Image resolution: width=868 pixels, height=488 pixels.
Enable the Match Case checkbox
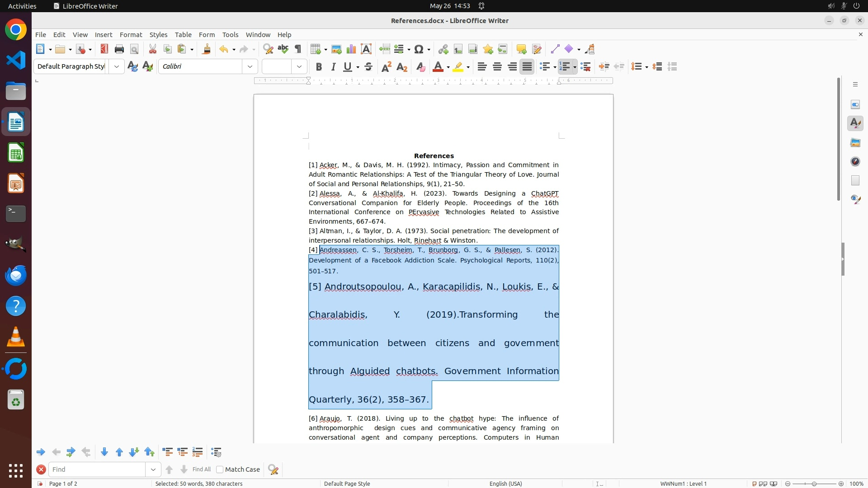coord(220,469)
